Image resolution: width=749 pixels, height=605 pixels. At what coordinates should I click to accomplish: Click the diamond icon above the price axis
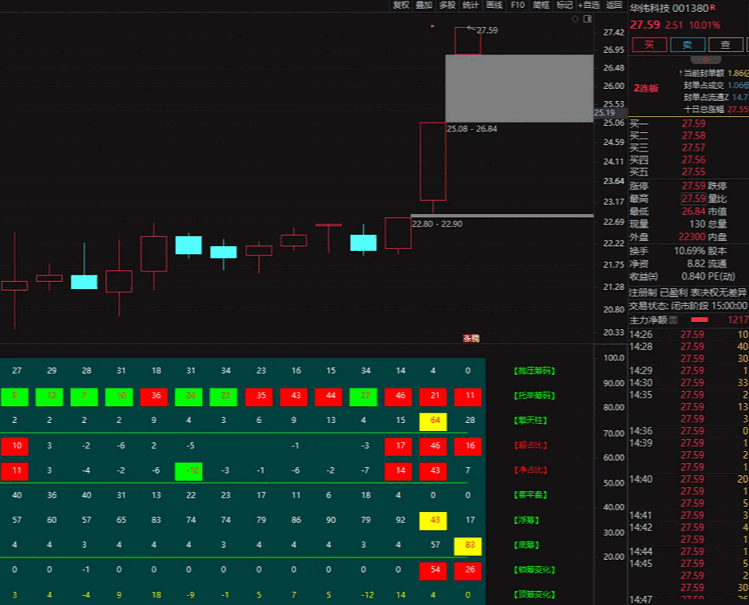click(x=575, y=19)
